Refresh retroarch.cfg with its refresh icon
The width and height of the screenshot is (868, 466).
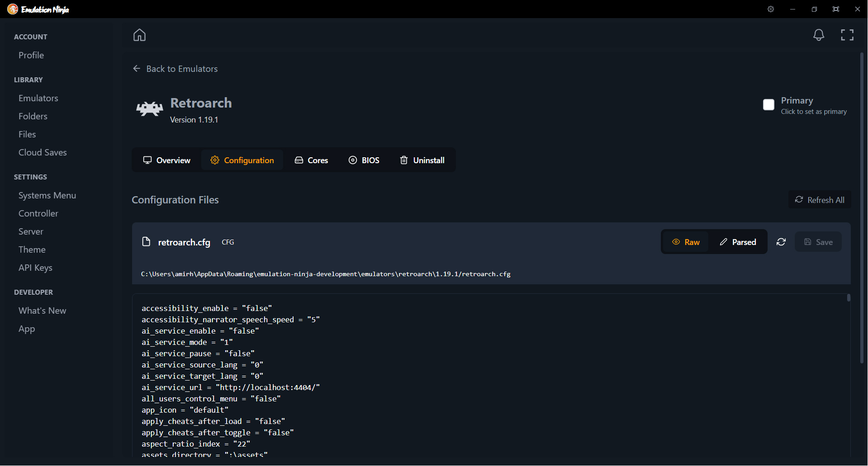(781, 242)
